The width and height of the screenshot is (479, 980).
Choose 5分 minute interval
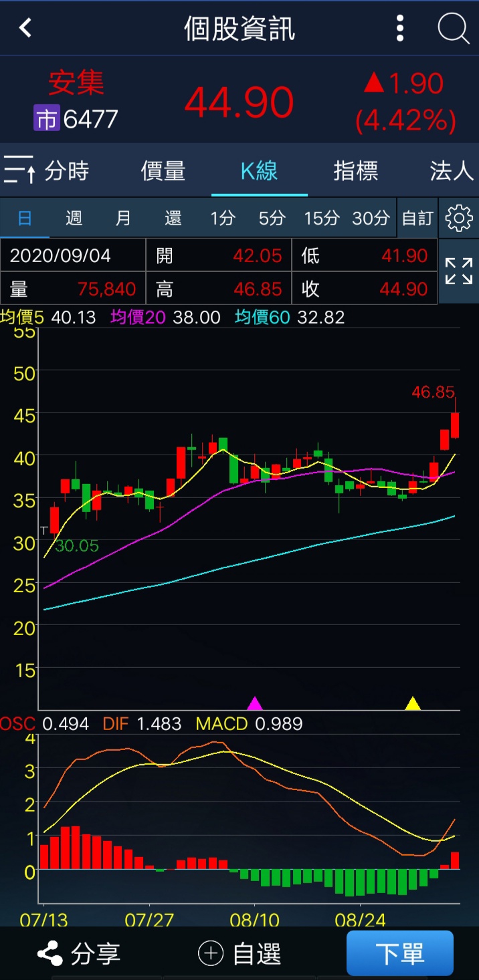click(x=272, y=218)
